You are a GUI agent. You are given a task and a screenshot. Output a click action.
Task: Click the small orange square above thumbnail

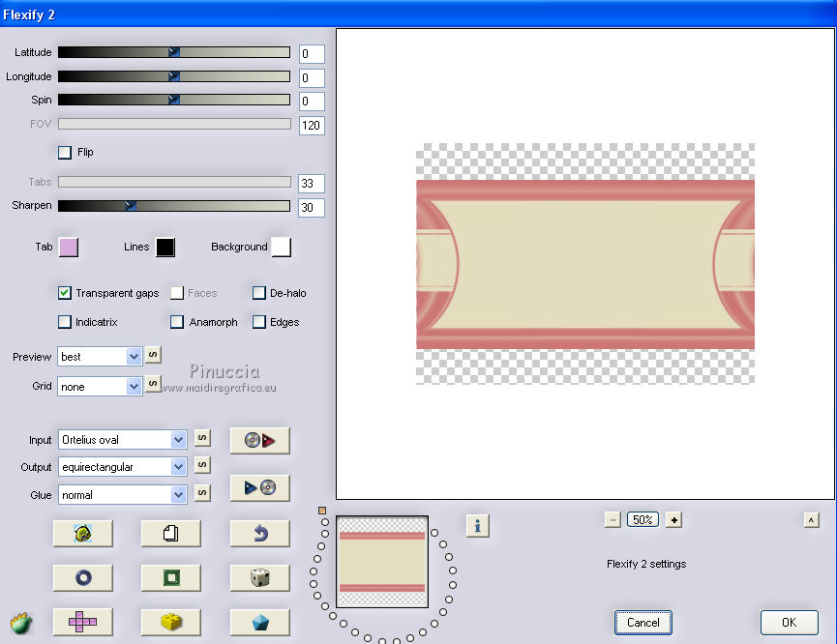pos(322,511)
